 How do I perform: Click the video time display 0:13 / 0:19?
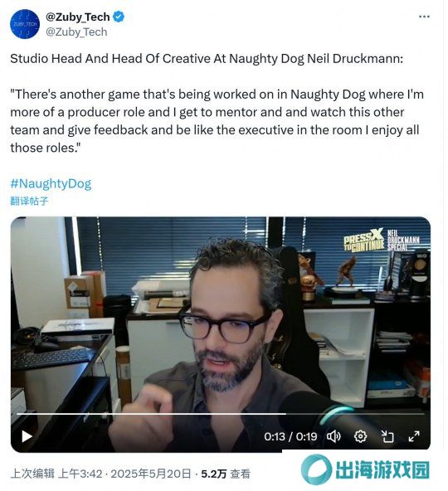coord(290,436)
